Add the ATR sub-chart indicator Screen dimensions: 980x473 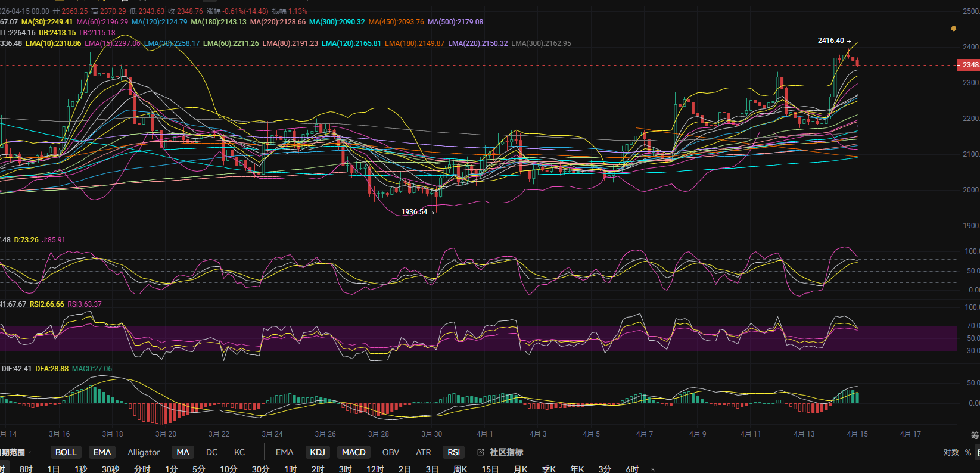coord(424,452)
